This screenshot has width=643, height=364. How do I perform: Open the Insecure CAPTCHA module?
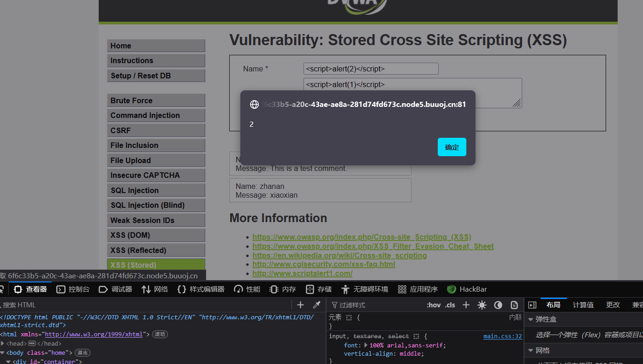156,175
